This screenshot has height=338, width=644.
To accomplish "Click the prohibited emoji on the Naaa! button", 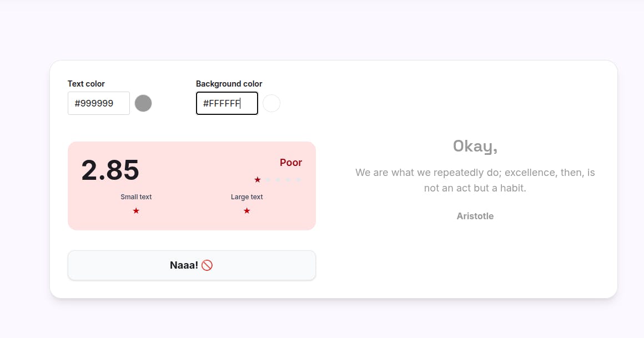I will 207,265.
